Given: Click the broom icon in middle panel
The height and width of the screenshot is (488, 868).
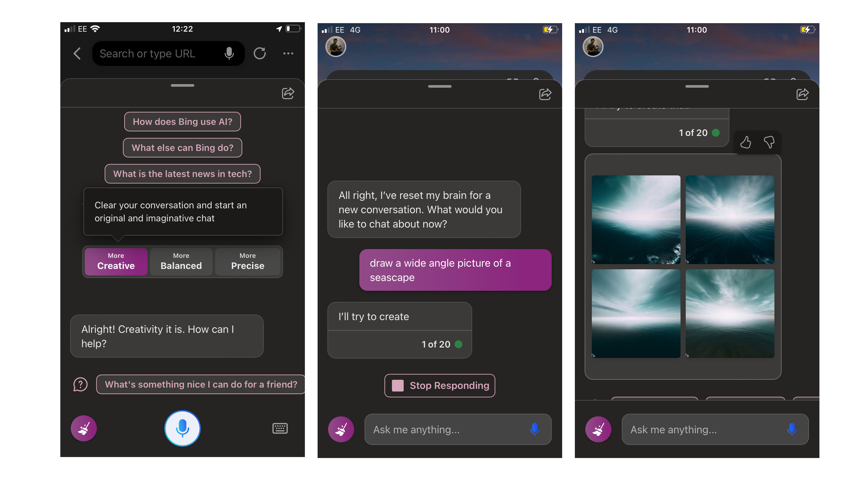Looking at the screenshot, I should [x=341, y=428].
